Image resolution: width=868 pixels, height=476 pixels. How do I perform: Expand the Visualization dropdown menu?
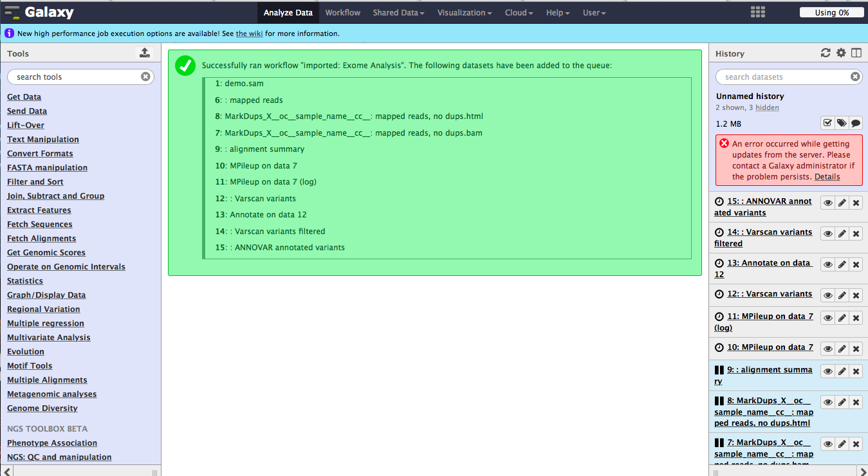coord(465,12)
